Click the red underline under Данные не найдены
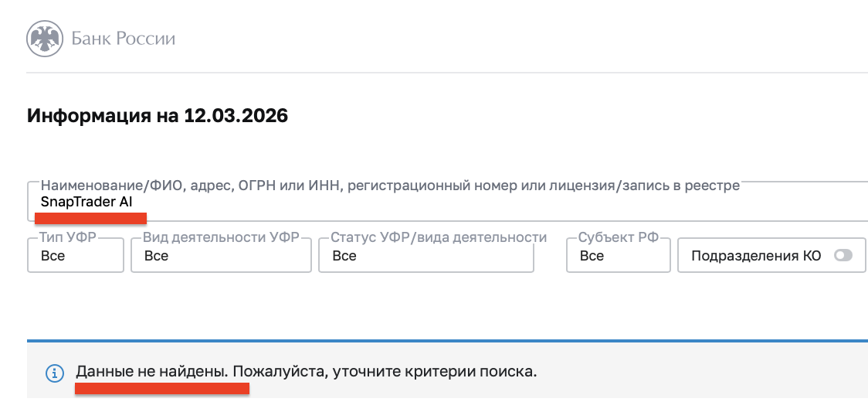Viewport: 868px width, 419px height. 161,389
